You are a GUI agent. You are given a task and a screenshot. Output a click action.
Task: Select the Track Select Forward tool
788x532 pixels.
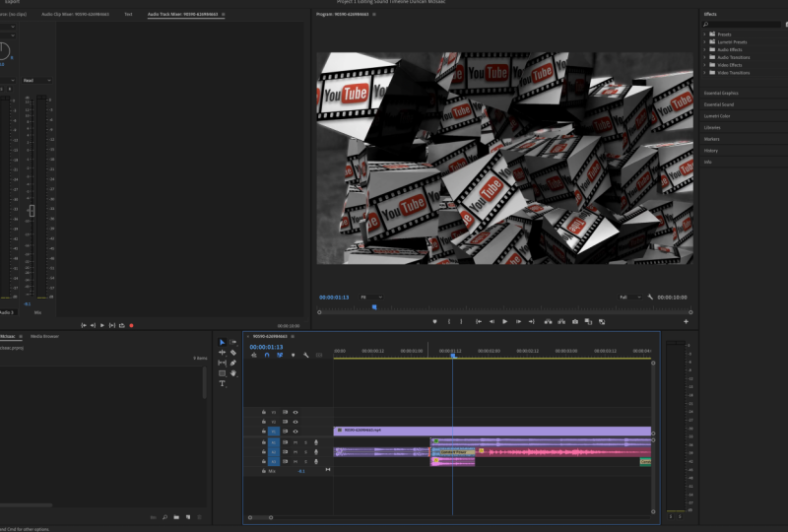(x=233, y=342)
